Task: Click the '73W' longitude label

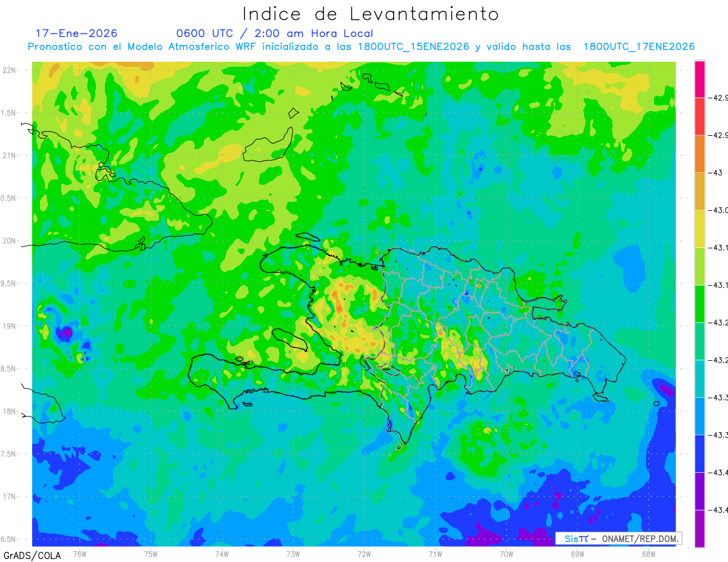Action: [x=293, y=554]
